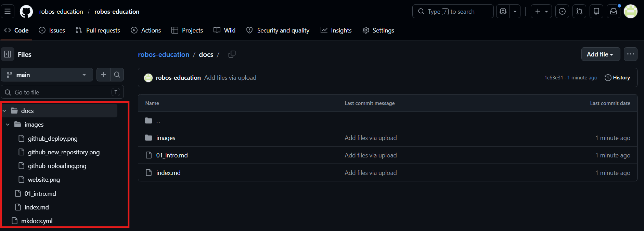Open Security and quality tab
The width and height of the screenshot is (644, 231).
278,30
